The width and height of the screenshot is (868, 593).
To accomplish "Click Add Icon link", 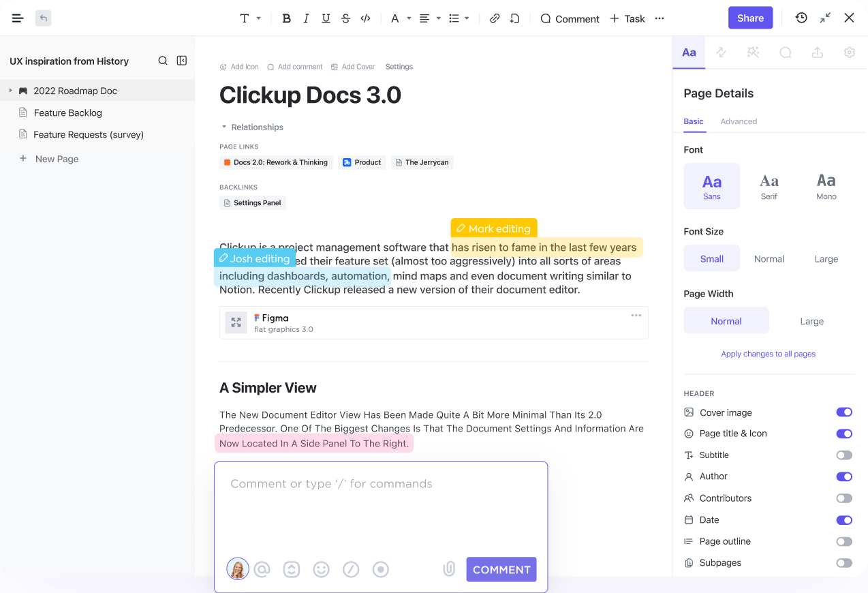I will click(239, 67).
